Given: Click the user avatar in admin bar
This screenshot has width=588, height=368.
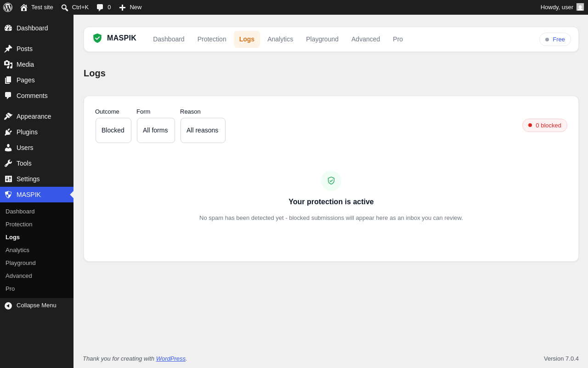Looking at the screenshot, I should tap(580, 7).
